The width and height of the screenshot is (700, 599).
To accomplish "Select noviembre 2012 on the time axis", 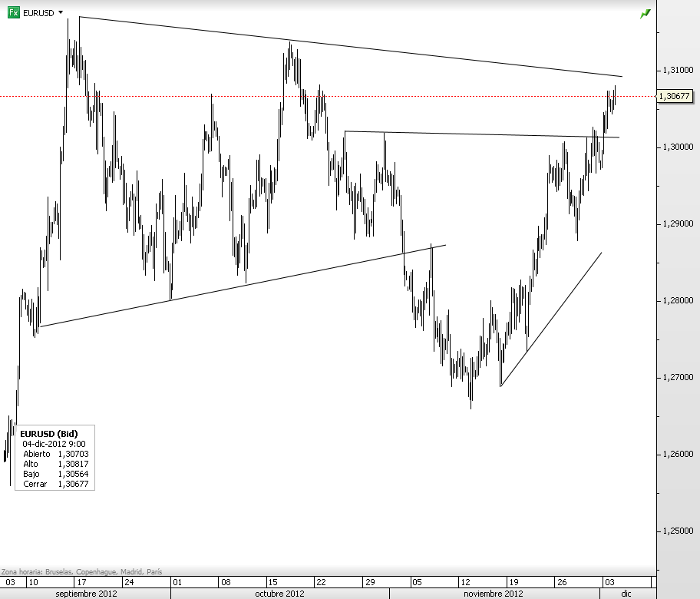I will point(494,594).
